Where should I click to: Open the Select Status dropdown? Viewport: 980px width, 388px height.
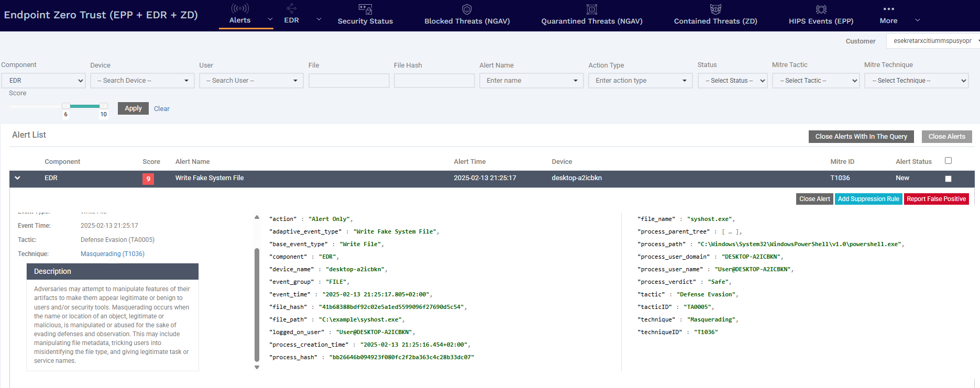coord(732,81)
